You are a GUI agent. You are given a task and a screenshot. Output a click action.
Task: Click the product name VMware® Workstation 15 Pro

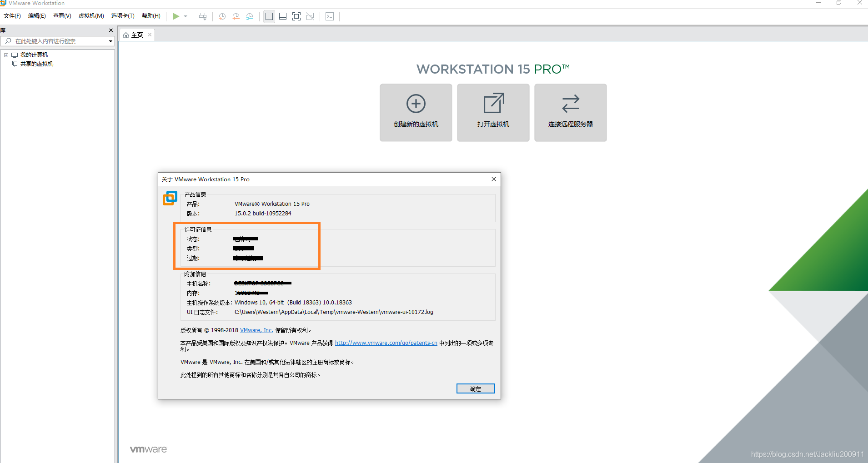pos(272,204)
